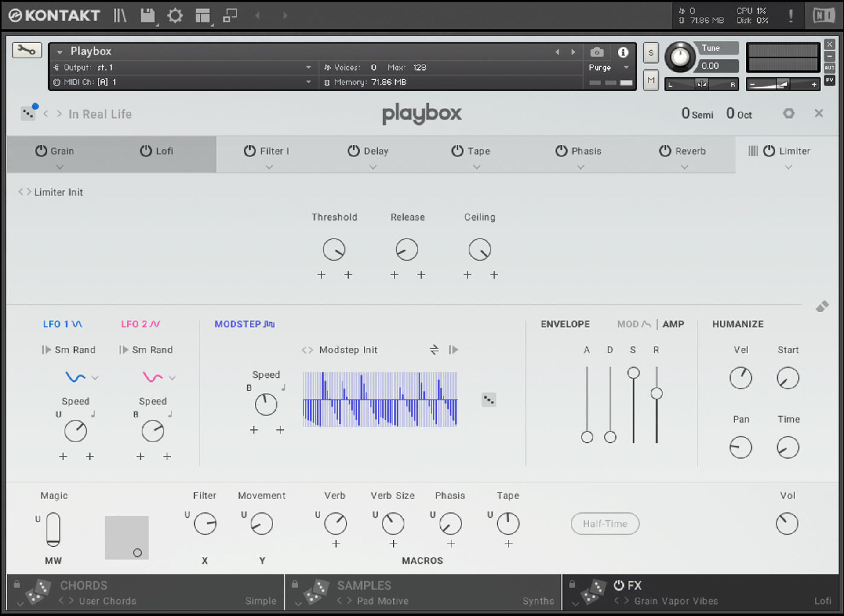Click the LFO 2 retrigger icon
The height and width of the screenshot is (616, 844).
tap(124, 350)
